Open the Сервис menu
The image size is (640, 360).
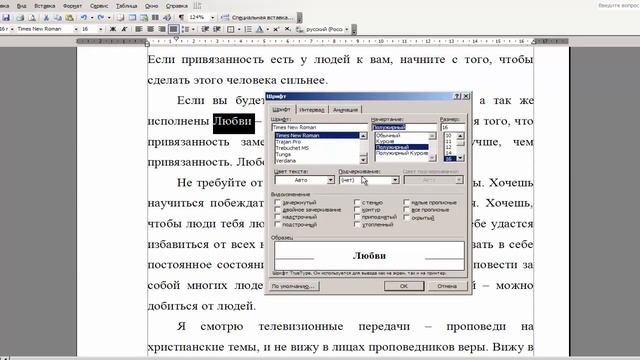[x=99, y=6]
